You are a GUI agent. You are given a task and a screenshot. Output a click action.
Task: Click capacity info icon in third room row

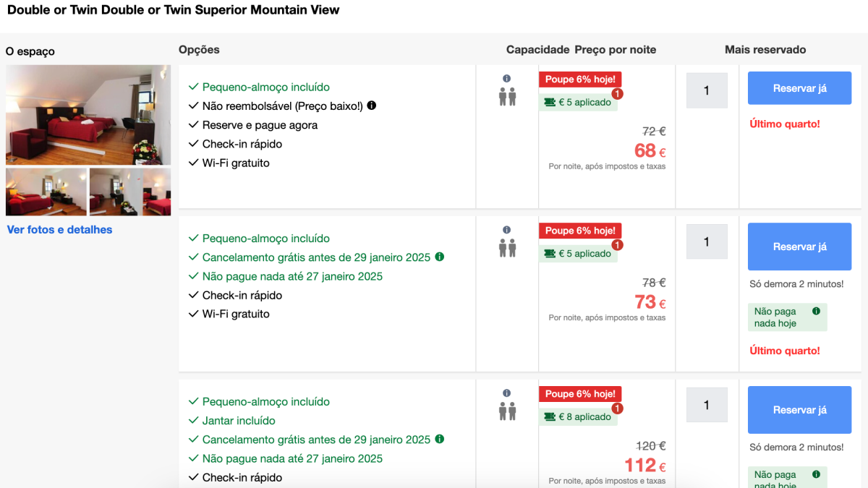click(x=507, y=393)
